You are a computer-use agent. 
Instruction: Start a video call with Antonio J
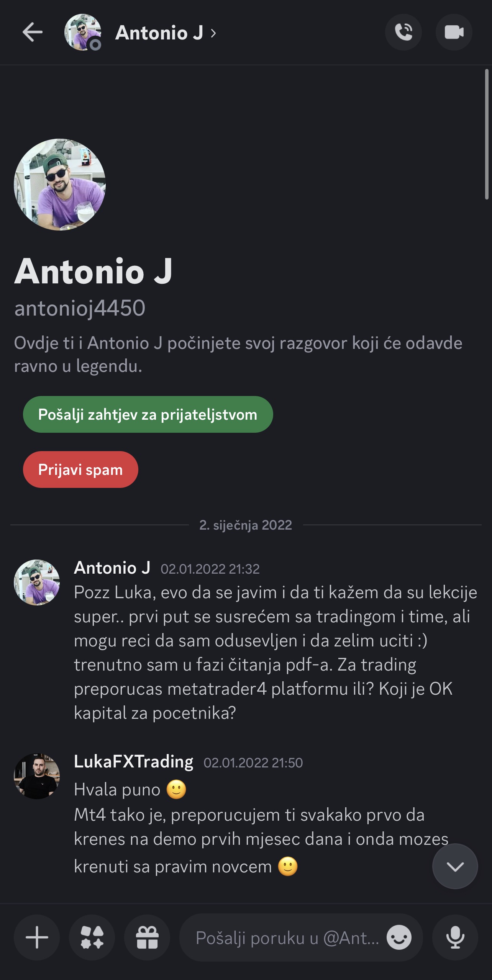point(454,32)
